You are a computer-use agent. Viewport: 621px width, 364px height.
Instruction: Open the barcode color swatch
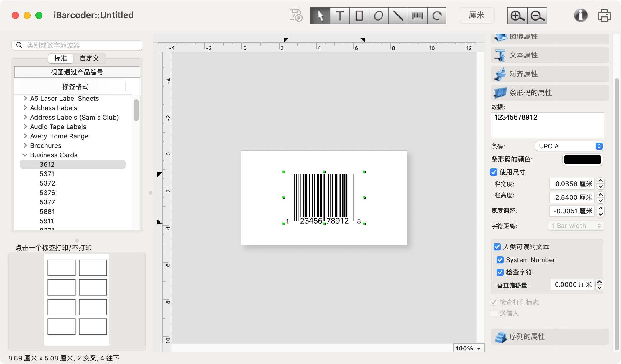pos(582,160)
